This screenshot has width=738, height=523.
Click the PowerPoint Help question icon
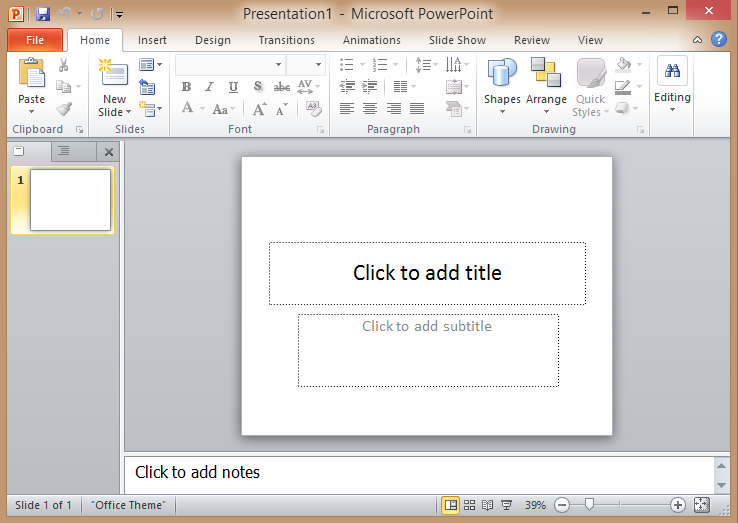(x=719, y=39)
